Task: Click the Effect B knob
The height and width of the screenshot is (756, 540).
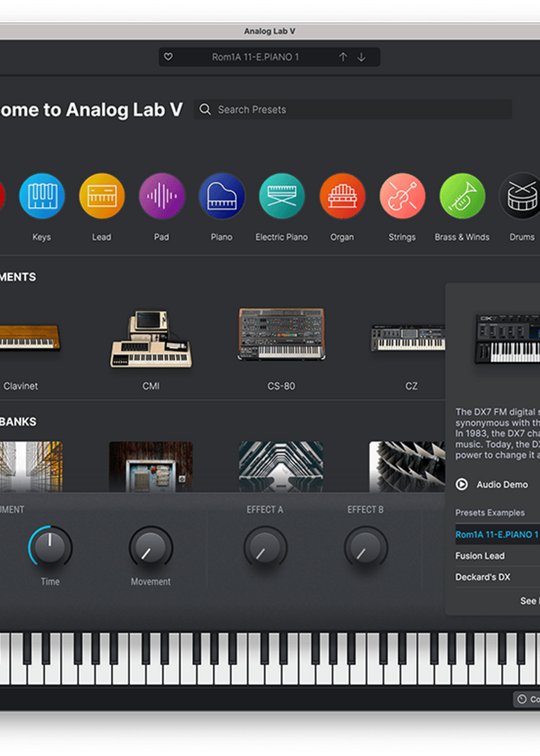Action: tap(365, 547)
